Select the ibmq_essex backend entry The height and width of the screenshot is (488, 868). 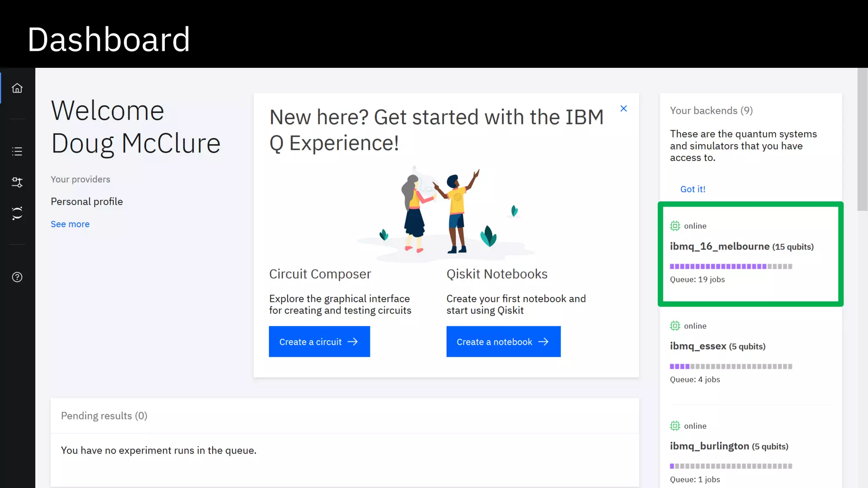click(698, 346)
